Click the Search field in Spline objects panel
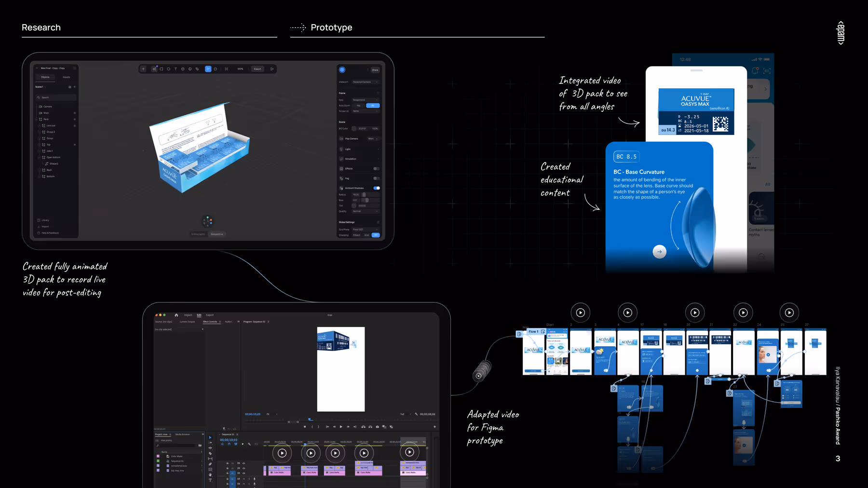Screen dimensions: 868x488 click(56, 97)
